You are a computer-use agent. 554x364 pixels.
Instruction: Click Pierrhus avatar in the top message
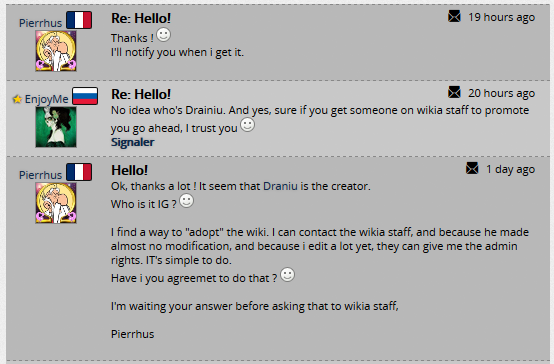pyautogui.click(x=56, y=51)
